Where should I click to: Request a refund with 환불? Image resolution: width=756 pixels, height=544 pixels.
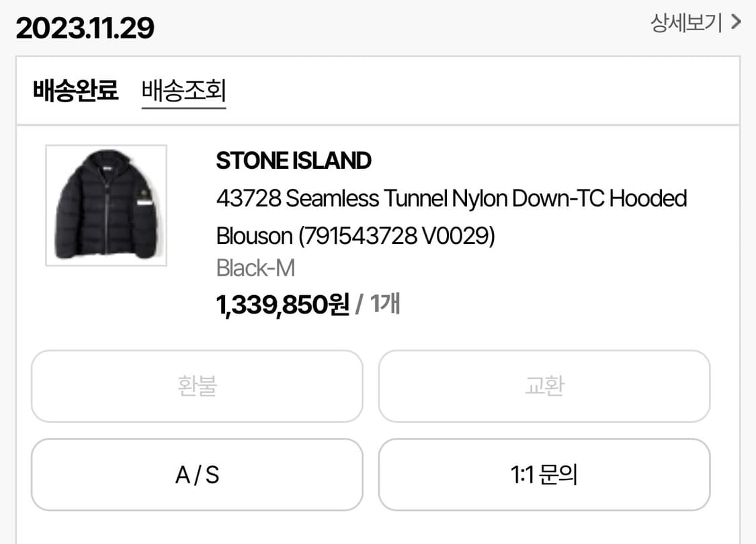coord(196,386)
